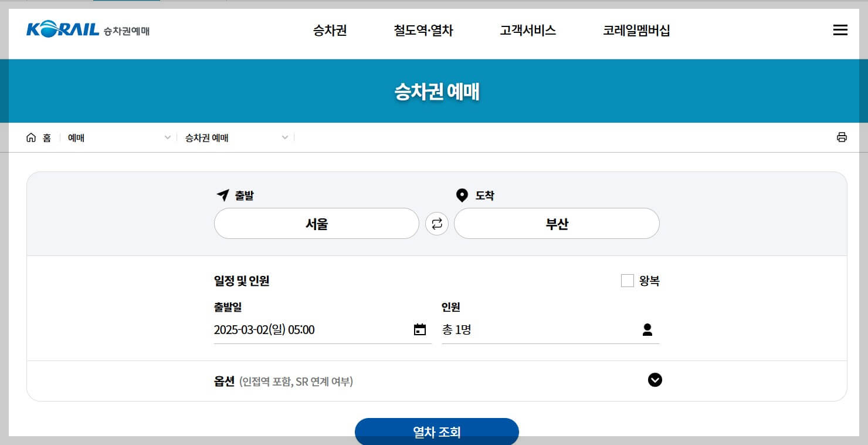Click the 열차 조회 search button

[x=436, y=431]
